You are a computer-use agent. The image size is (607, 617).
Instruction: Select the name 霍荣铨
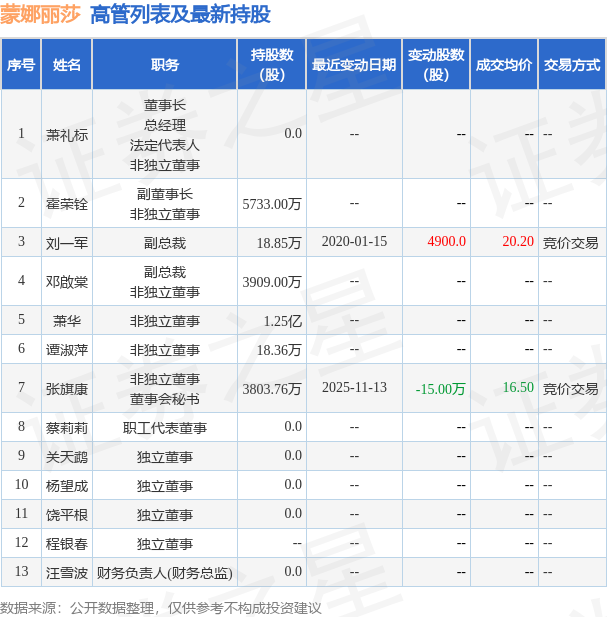[67, 204]
